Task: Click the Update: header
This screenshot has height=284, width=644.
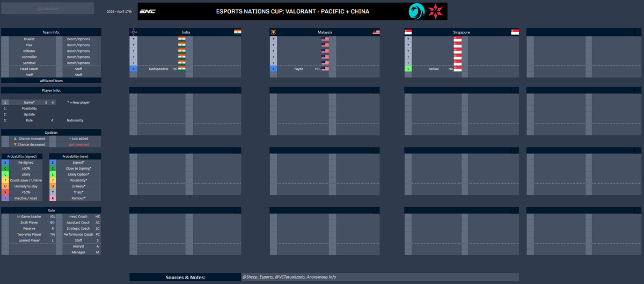Action: 51,132
